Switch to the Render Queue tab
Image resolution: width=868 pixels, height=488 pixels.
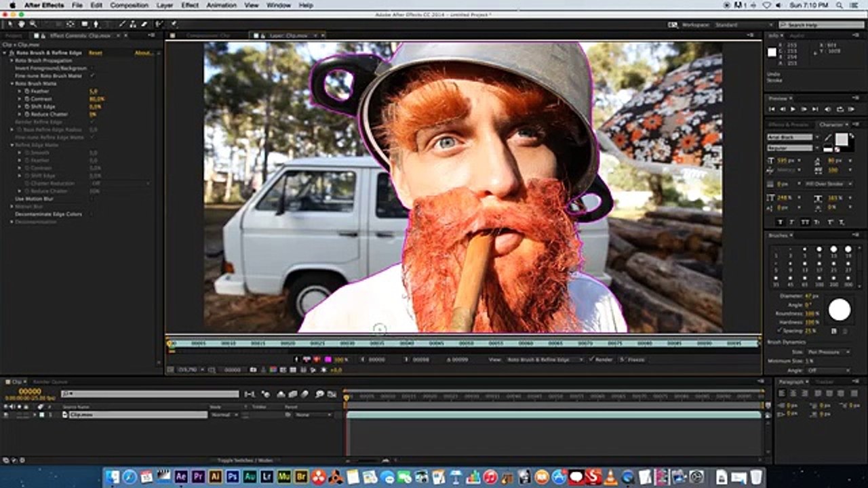(50, 382)
